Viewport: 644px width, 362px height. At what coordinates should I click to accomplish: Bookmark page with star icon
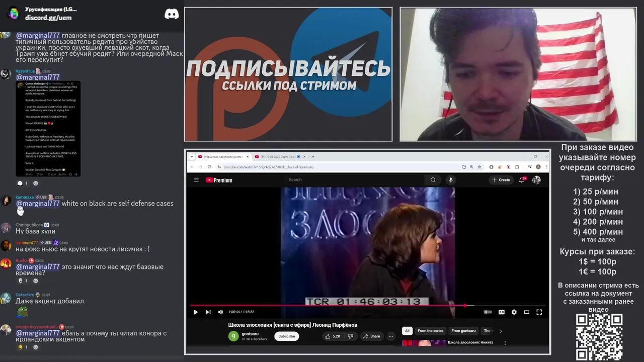coord(479,167)
